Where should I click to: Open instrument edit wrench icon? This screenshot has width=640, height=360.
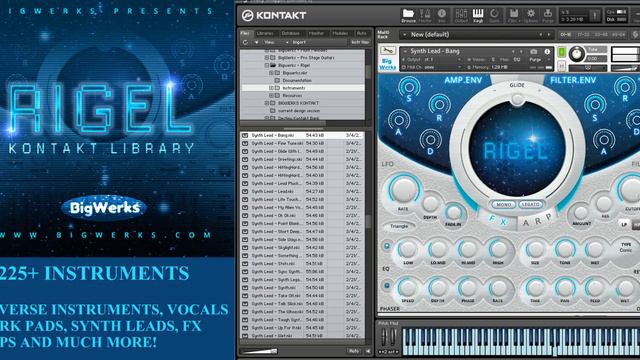(x=387, y=51)
